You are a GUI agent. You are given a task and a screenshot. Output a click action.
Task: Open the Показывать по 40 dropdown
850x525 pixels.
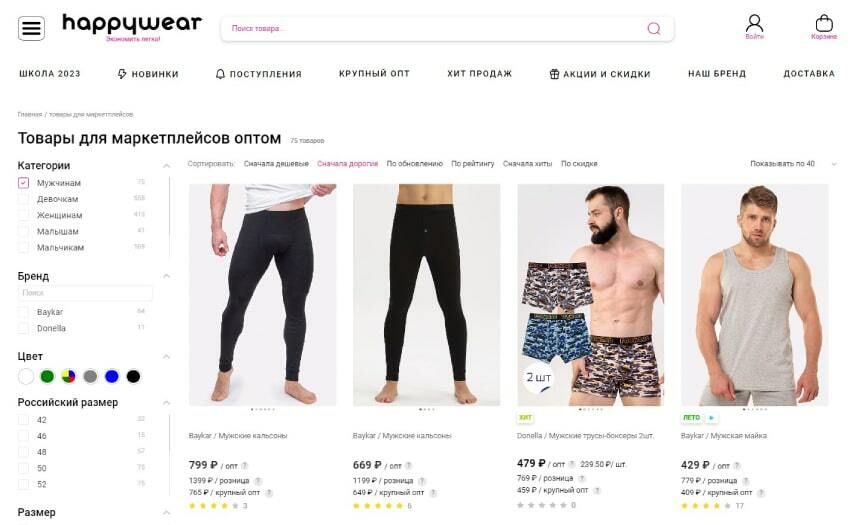click(x=793, y=164)
